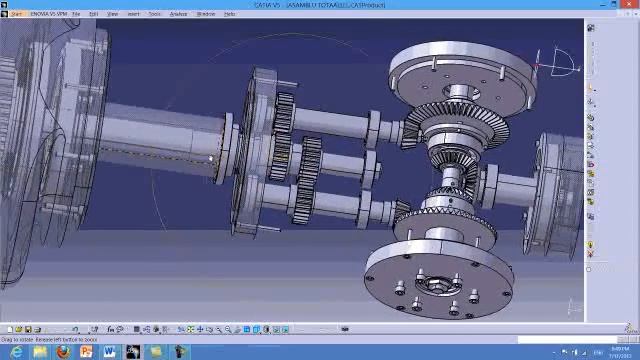Click the yellow light bulb icon
This screenshot has height=360, width=640.
point(590,244)
